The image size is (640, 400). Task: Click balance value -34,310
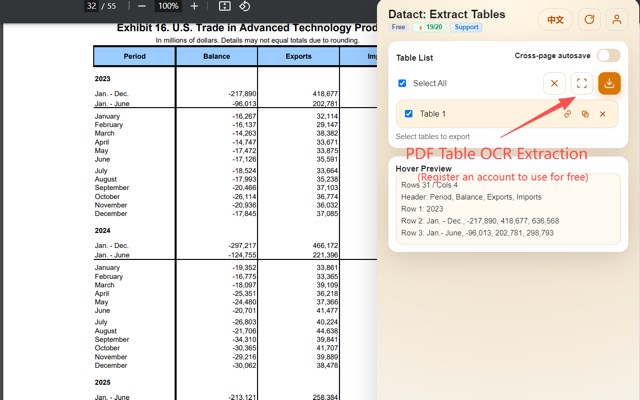pos(244,340)
